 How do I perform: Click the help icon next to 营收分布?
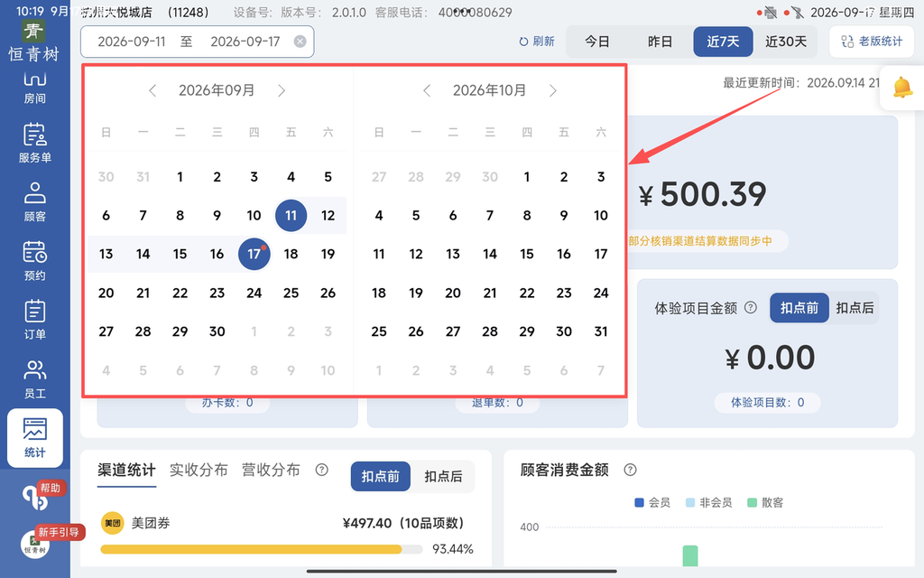[x=322, y=470]
